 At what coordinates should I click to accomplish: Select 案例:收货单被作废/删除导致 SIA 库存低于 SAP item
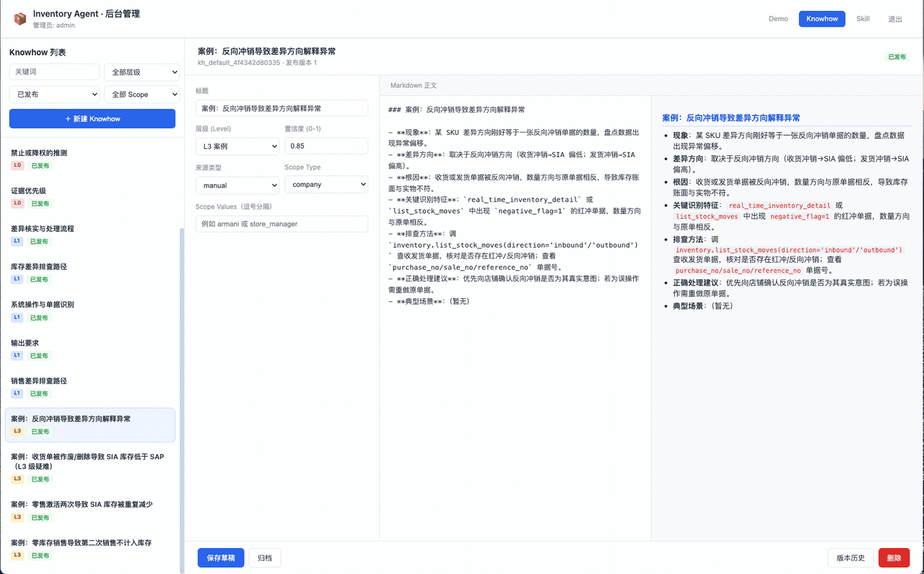(x=90, y=468)
